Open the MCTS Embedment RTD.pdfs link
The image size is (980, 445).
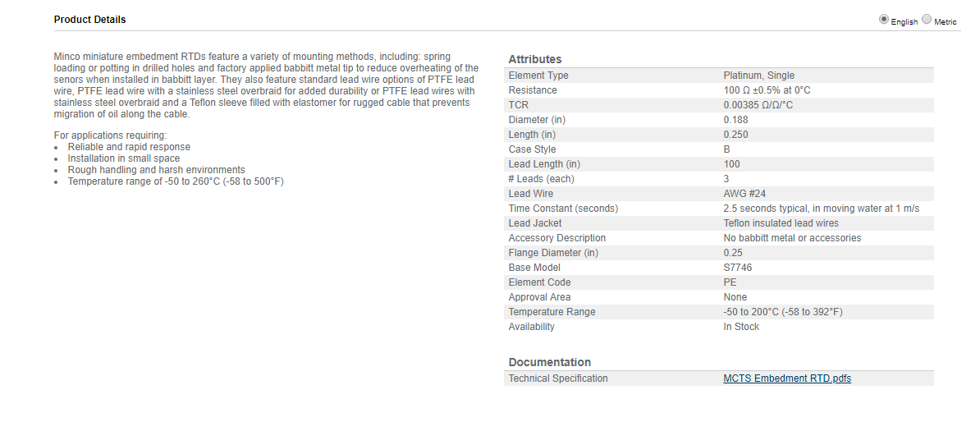pyautogui.click(x=787, y=378)
